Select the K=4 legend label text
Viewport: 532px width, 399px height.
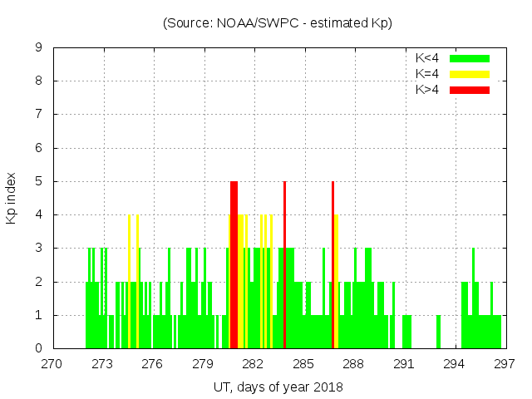tap(429, 74)
